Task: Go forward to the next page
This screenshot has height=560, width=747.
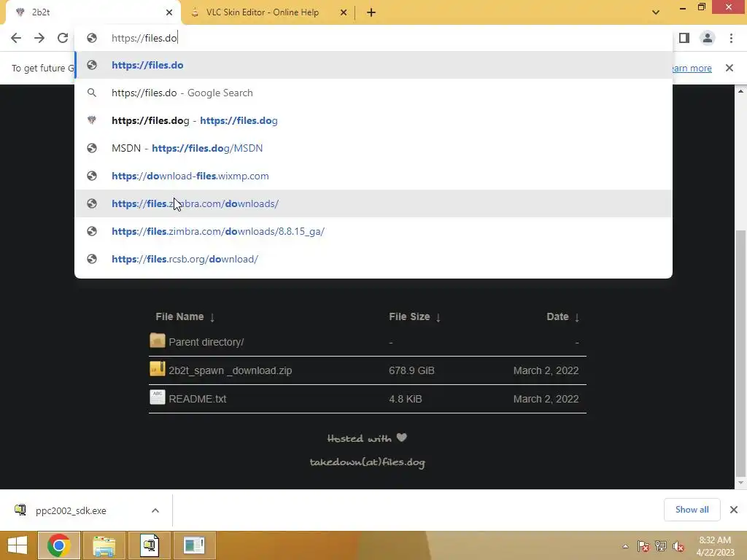Action: pos(39,38)
